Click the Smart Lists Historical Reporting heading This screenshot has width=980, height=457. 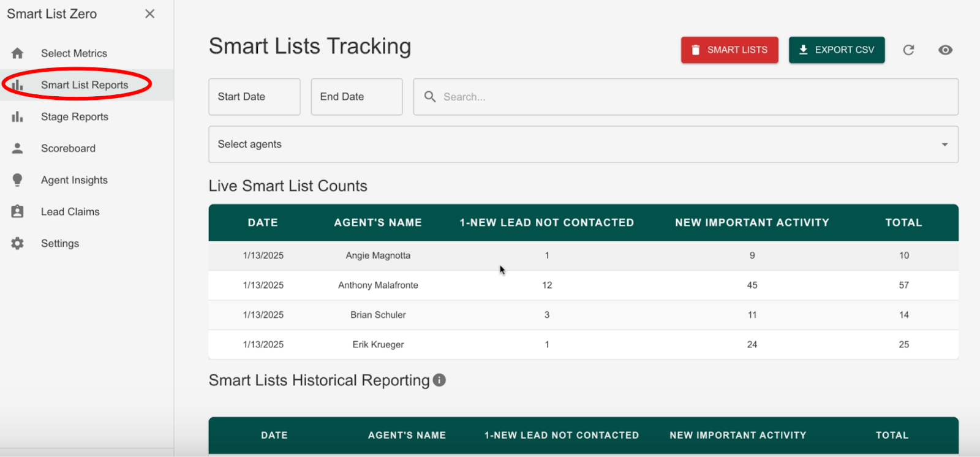[319, 380]
